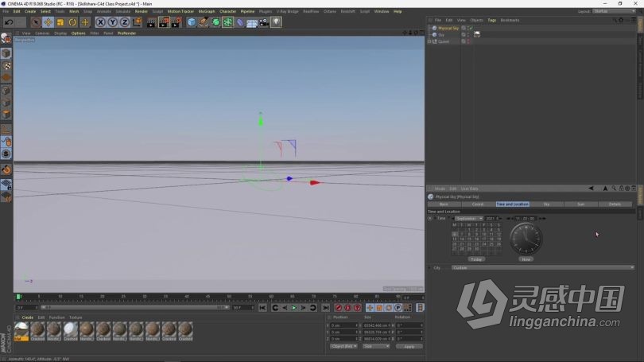Toggle Z axis lock
644x362 pixels.
[125, 22]
